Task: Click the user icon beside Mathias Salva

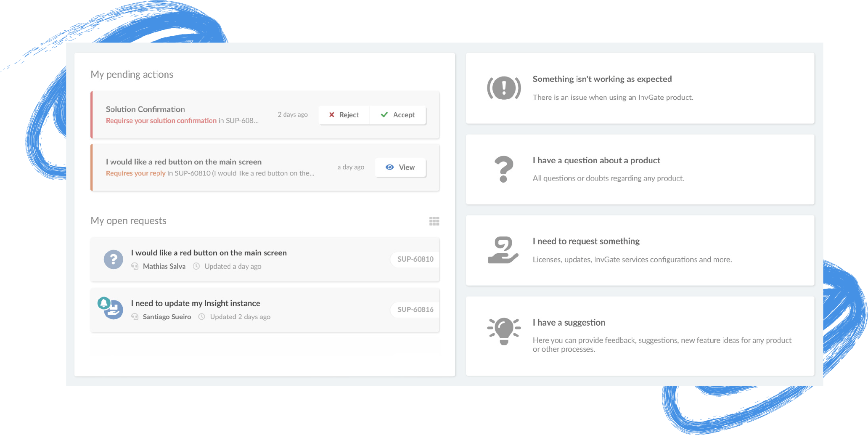Action: point(135,266)
